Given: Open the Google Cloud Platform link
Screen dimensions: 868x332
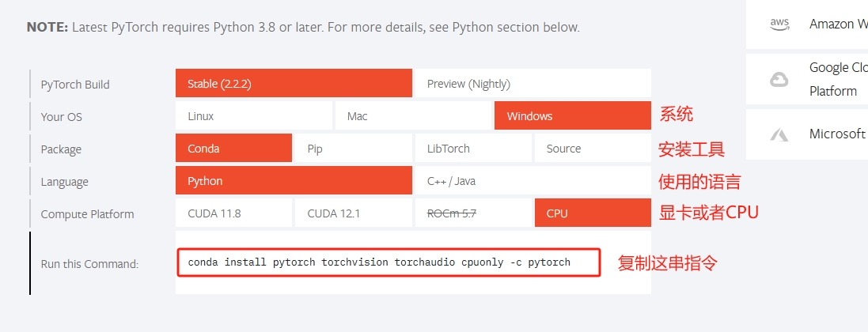Looking at the screenshot, I should [838, 79].
